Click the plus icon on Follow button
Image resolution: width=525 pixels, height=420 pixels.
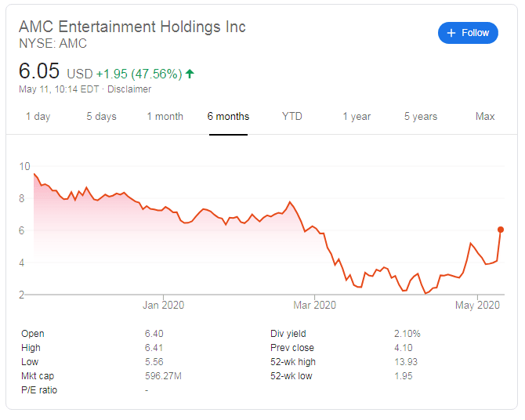451,33
